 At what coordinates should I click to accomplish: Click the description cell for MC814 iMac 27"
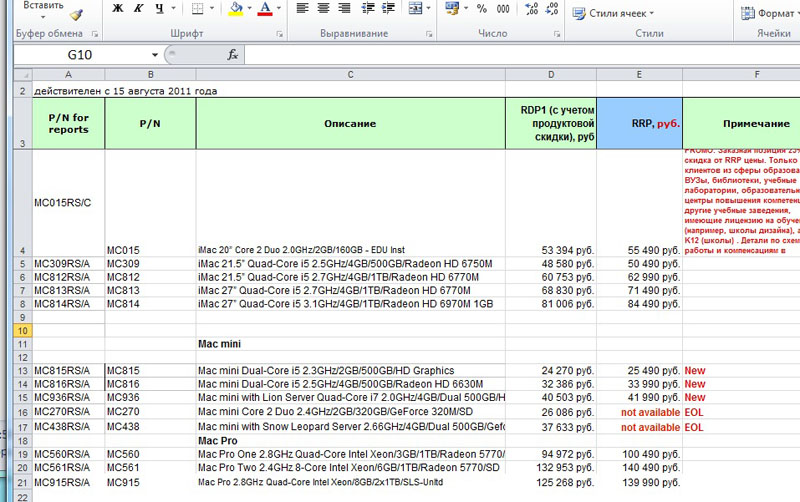coord(351,304)
